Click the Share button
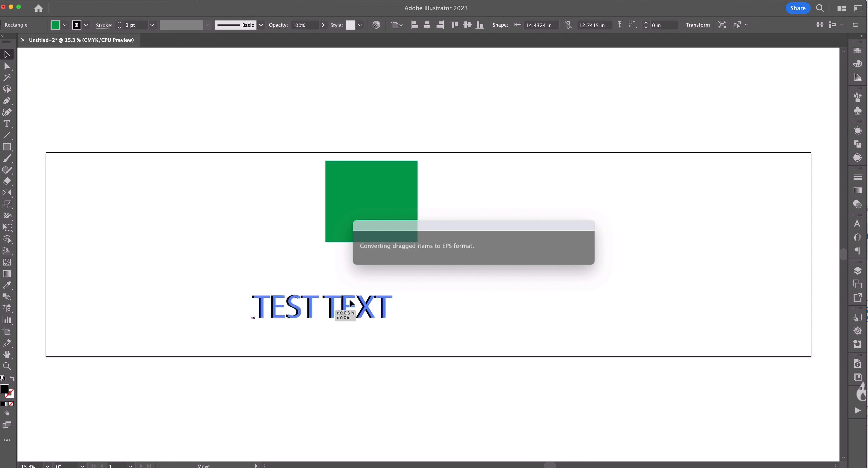This screenshot has width=868, height=468. 798,8
